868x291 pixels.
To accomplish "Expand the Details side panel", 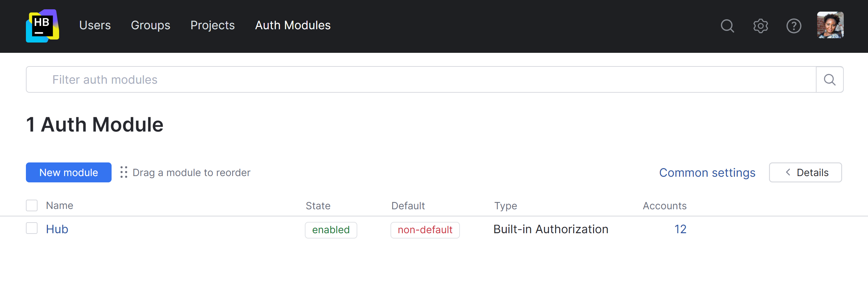I will click(805, 172).
